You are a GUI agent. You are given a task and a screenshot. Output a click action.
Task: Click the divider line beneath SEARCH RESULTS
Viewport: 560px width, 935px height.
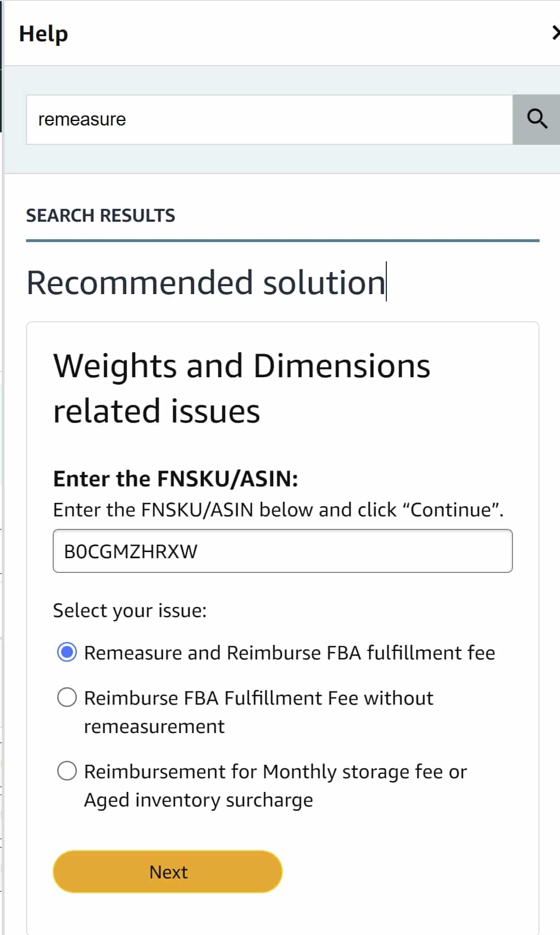pyautogui.click(x=283, y=240)
